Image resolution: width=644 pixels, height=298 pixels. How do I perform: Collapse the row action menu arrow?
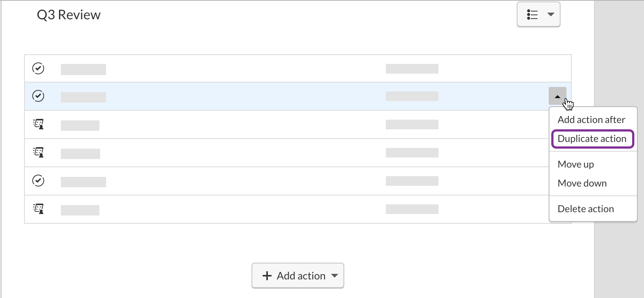tap(557, 96)
